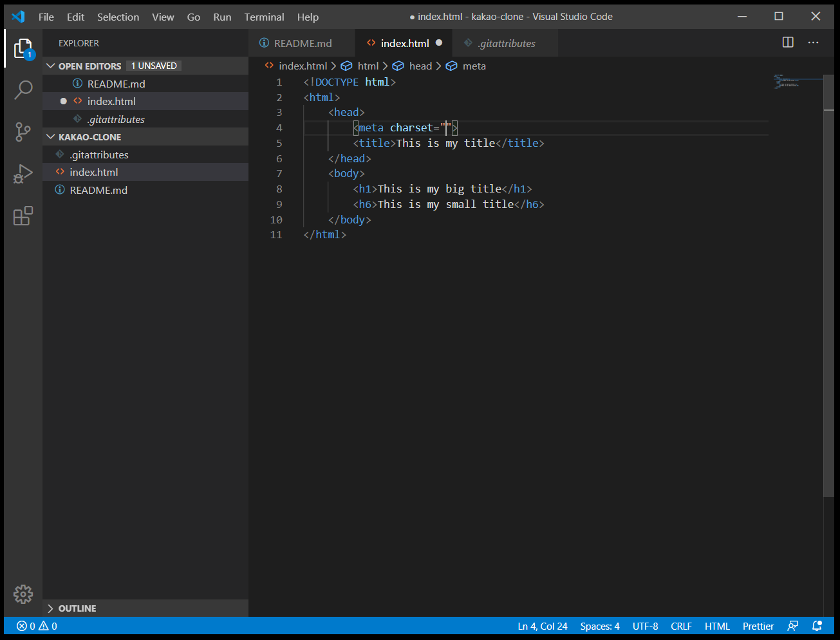Screen dimensions: 840x640
Task: Click the head symbol icon in breadcrumb
Action: point(398,66)
